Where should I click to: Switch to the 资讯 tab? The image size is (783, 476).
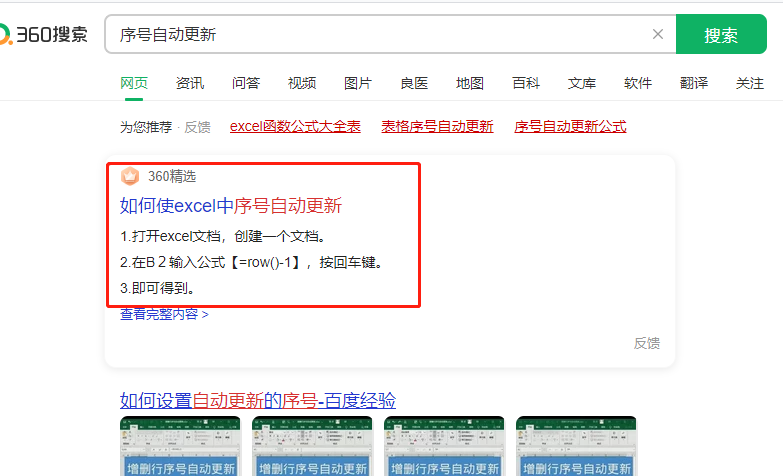[190, 83]
